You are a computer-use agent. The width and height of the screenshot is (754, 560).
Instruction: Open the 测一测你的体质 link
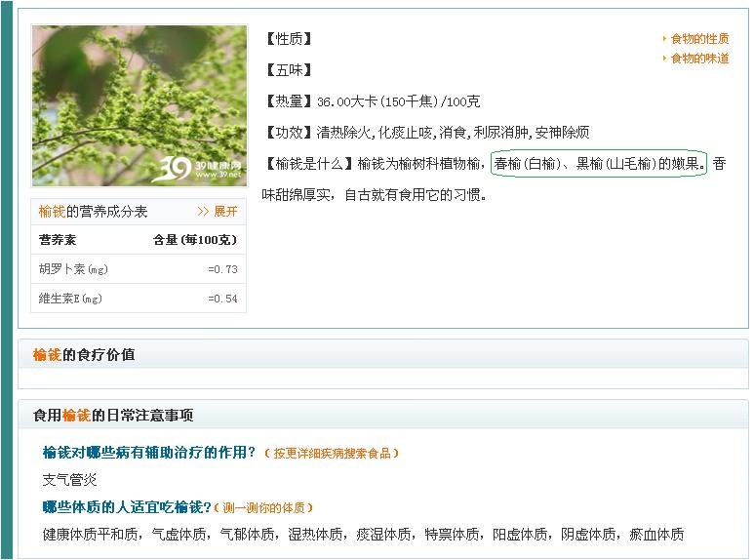263,507
